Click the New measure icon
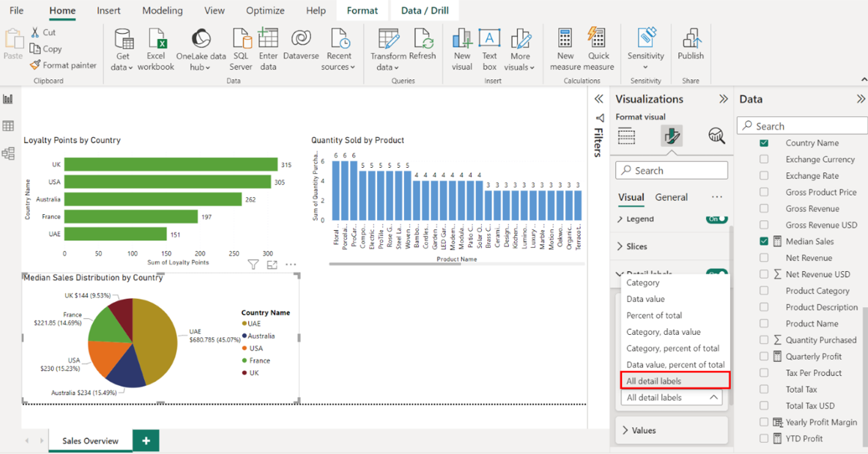This screenshot has width=868, height=454. (565, 39)
